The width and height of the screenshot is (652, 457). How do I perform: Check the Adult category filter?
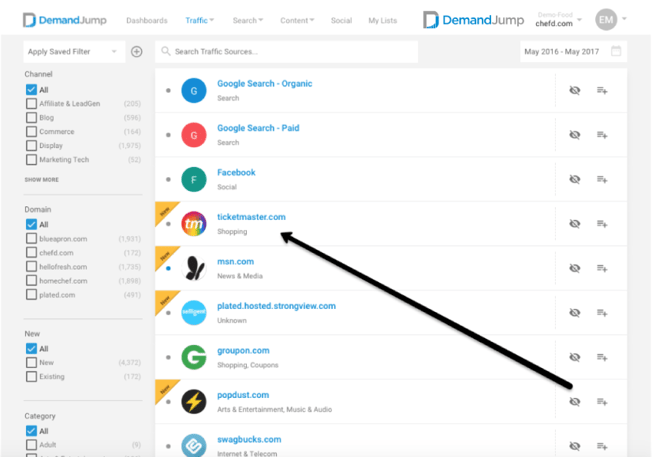[31, 445]
